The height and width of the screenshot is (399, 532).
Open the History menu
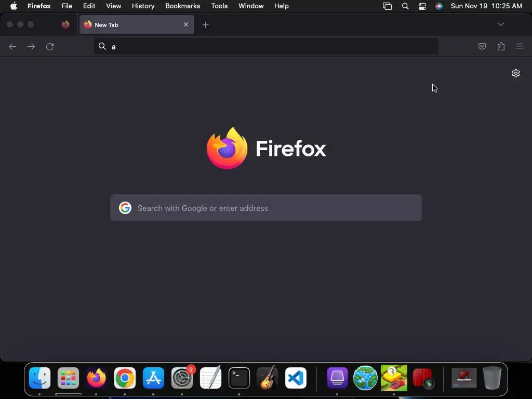pyautogui.click(x=143, y=6)
